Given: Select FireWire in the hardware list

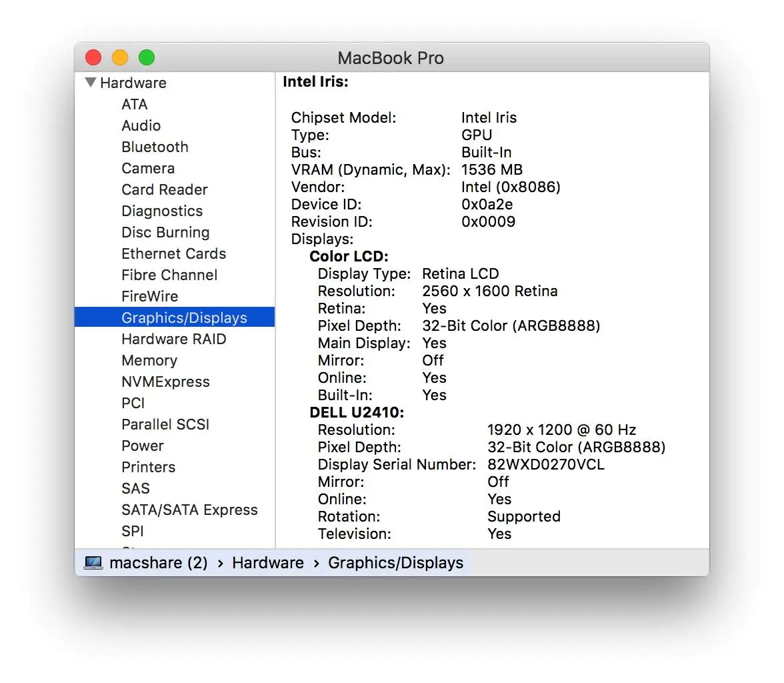Looking at the screenshot, I should 149,296.
